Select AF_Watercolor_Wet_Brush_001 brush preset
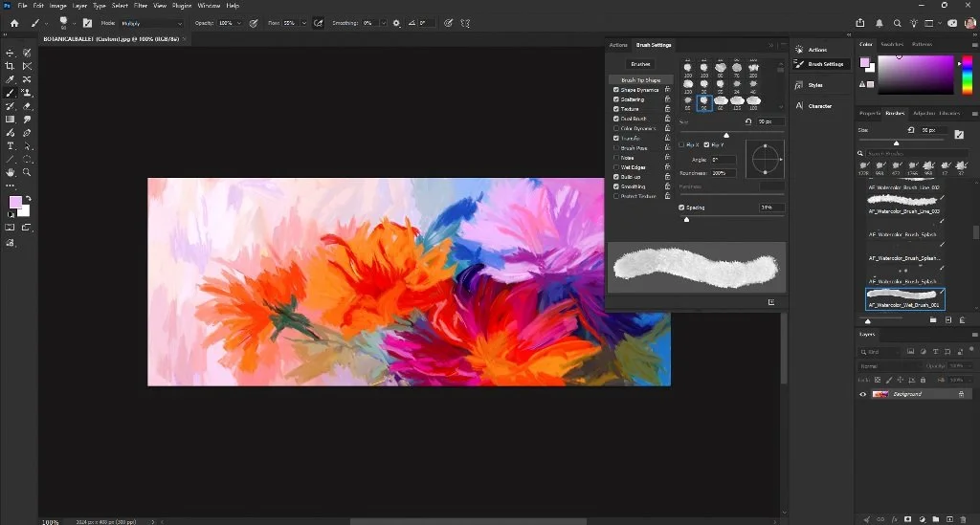 [x=905, y=299]
